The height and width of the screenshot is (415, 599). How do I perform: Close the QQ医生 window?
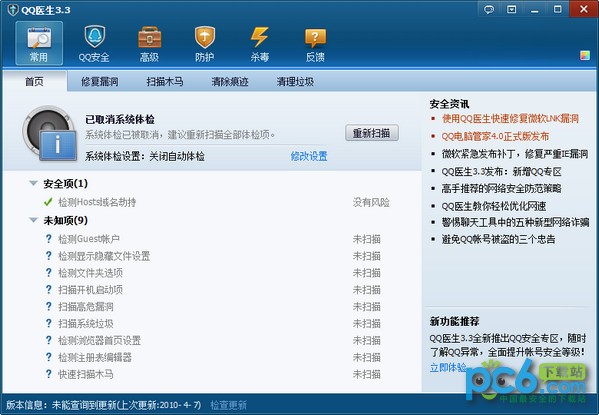(583, 9)
